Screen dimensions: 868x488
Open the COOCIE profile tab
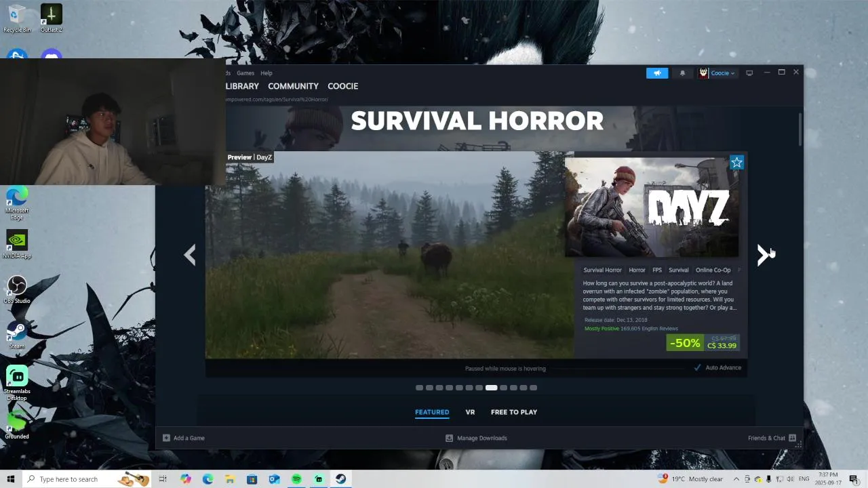(342, 86)
